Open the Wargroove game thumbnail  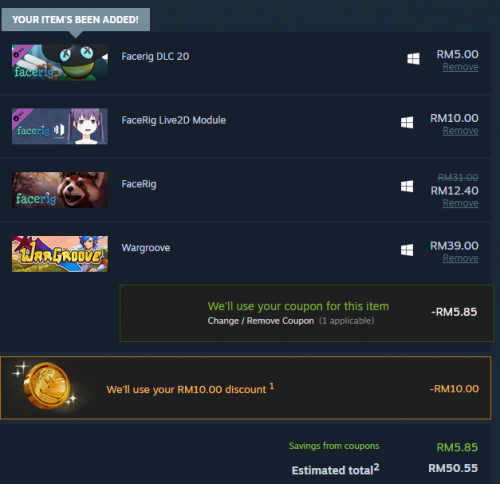point(60,254)
